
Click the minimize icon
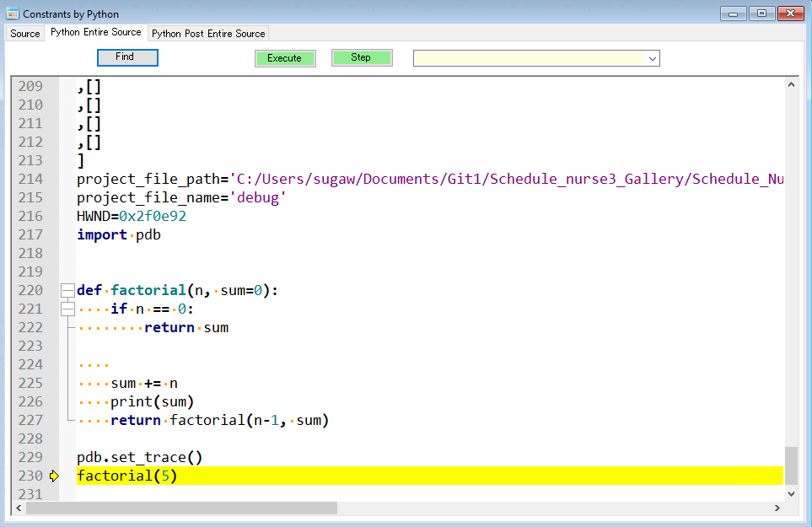coord(732,13)
